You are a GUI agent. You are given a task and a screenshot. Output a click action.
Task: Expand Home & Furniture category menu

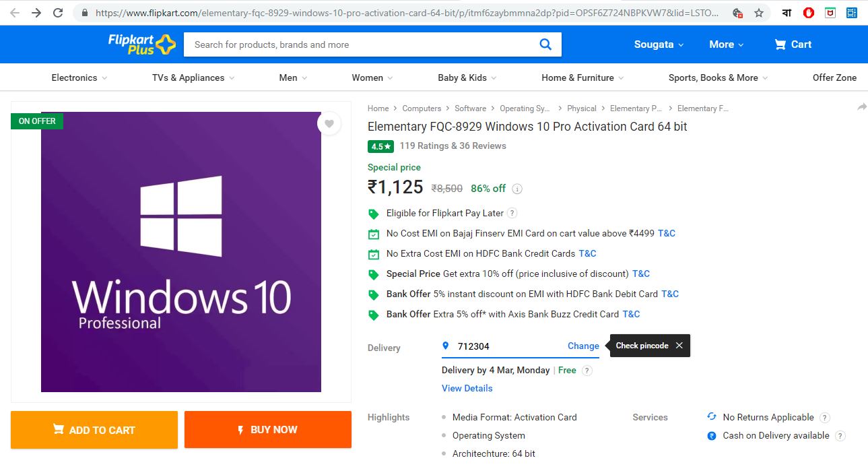(x=582, y=77)
